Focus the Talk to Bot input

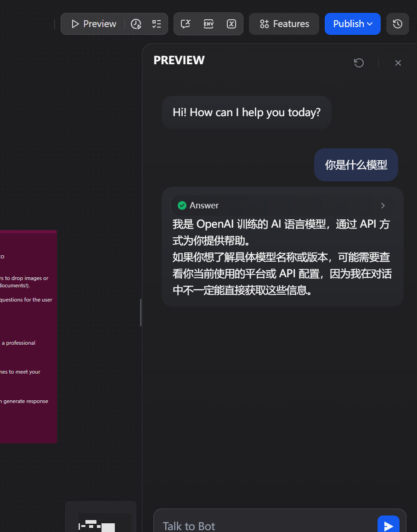(x=268, y=526)
